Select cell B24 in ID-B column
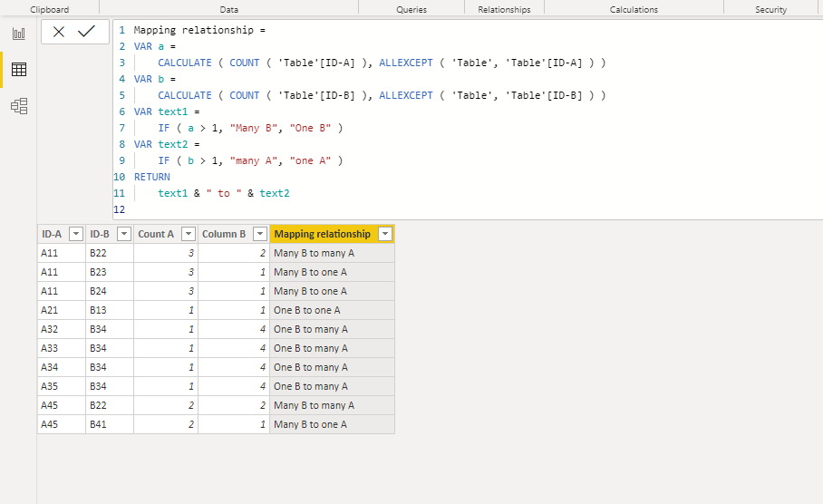The height and width of the screenshot is (504, 823). pyautogui.click(x=110, y=291)
